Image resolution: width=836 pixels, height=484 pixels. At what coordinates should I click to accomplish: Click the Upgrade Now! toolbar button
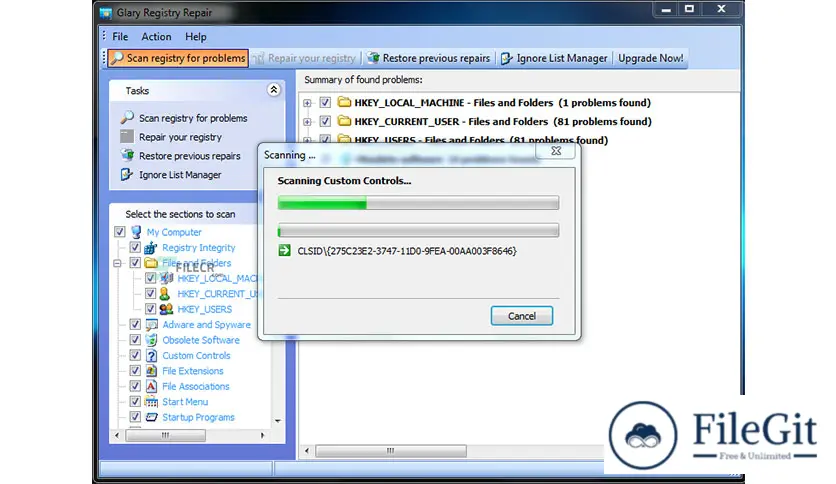650,58
